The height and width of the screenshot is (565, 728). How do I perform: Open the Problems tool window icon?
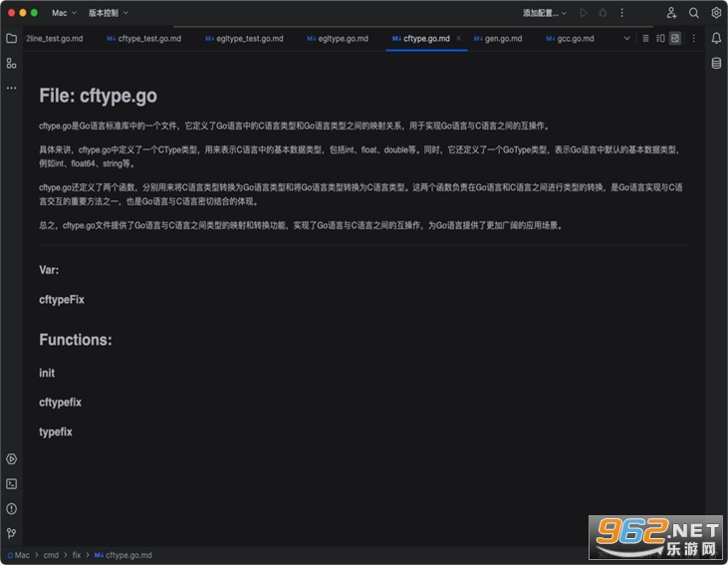pos(12,509)
